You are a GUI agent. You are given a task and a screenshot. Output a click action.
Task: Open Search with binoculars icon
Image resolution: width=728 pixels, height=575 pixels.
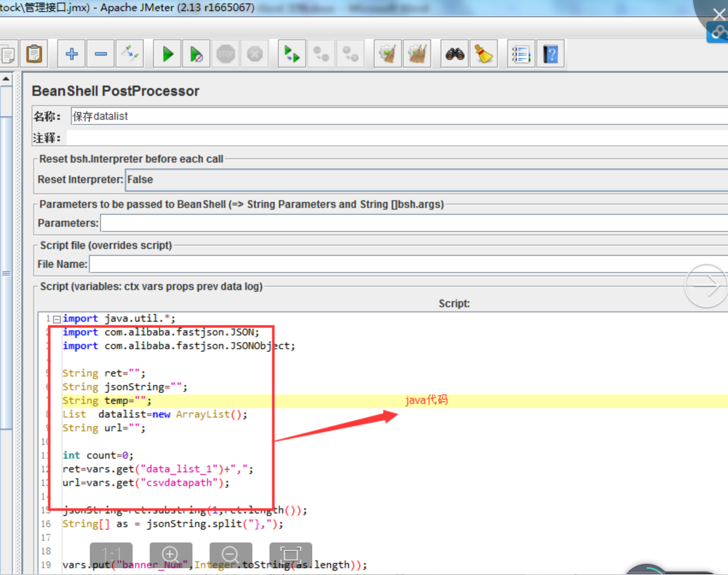pos(455,54)
